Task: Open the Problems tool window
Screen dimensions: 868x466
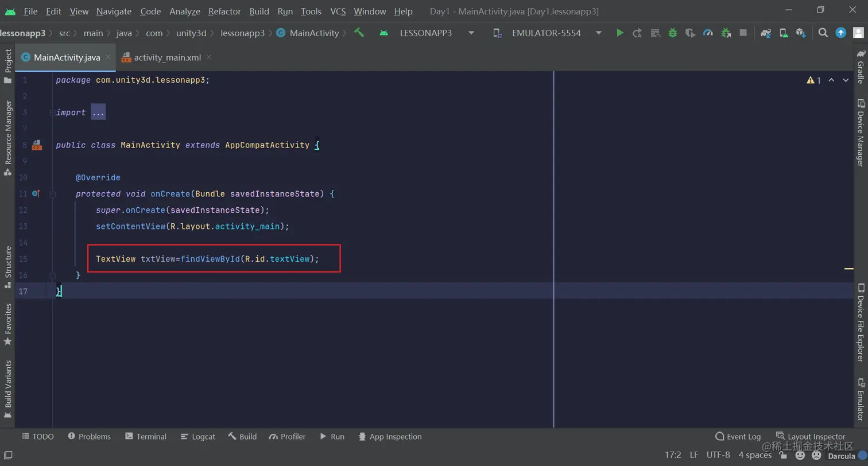Action: point(89,437)
